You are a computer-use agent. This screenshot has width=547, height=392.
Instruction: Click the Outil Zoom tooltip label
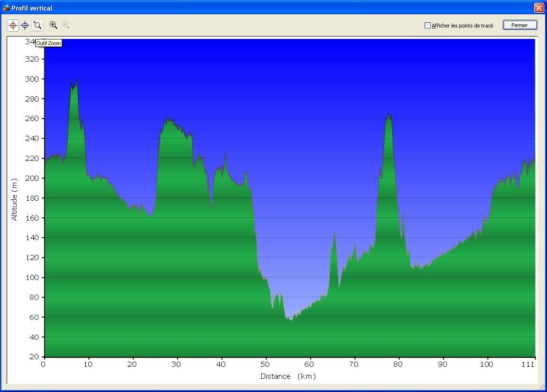tap(48, 43)
